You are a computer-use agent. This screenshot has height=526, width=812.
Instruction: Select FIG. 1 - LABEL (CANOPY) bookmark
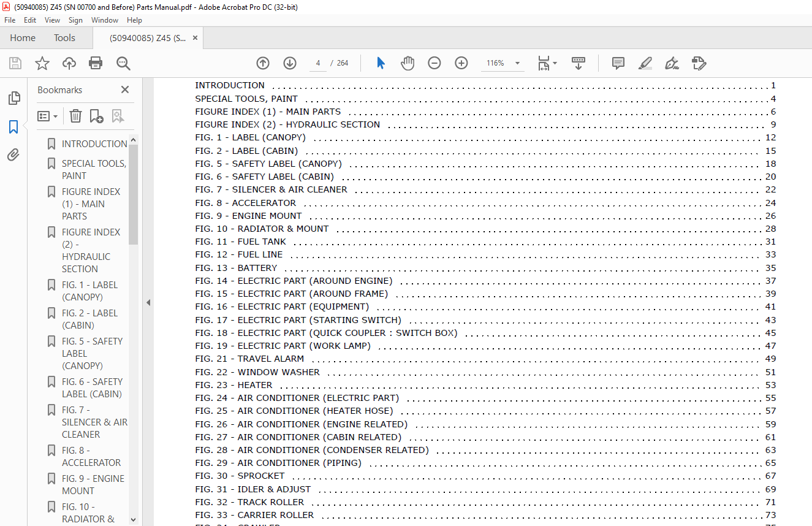tap(89, 291)
